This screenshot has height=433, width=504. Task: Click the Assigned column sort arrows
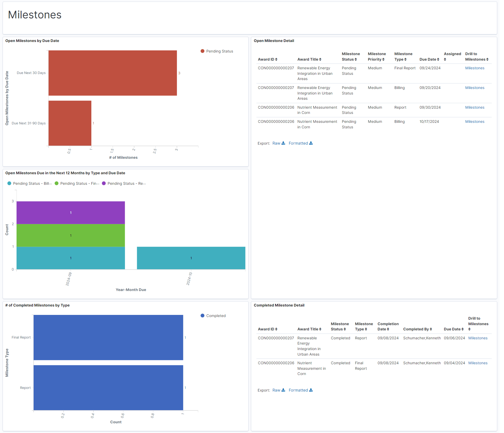pyautogui.click(x=445, y=60)
